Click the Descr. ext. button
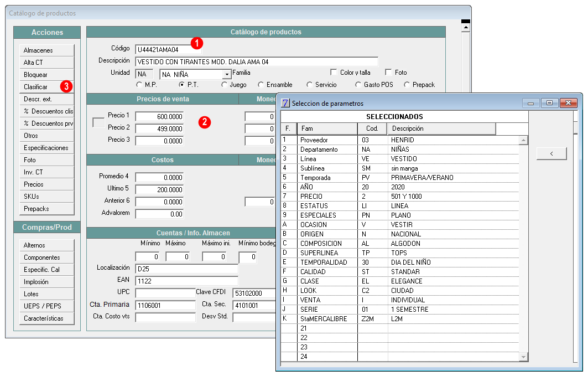This screenshot has width=588, height=376. [47, 99]
